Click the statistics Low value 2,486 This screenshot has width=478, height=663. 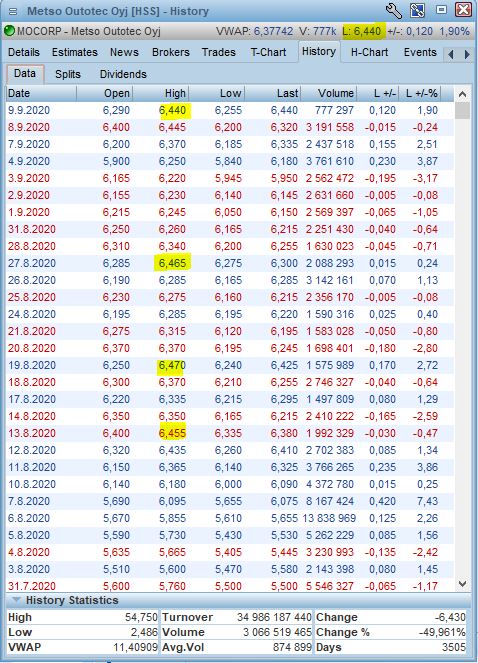(144, 632)
